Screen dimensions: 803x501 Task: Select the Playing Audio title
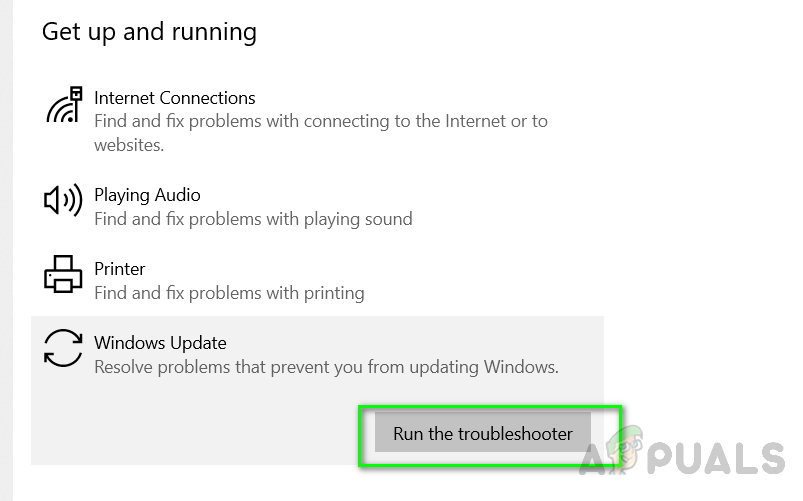point(147,195)
